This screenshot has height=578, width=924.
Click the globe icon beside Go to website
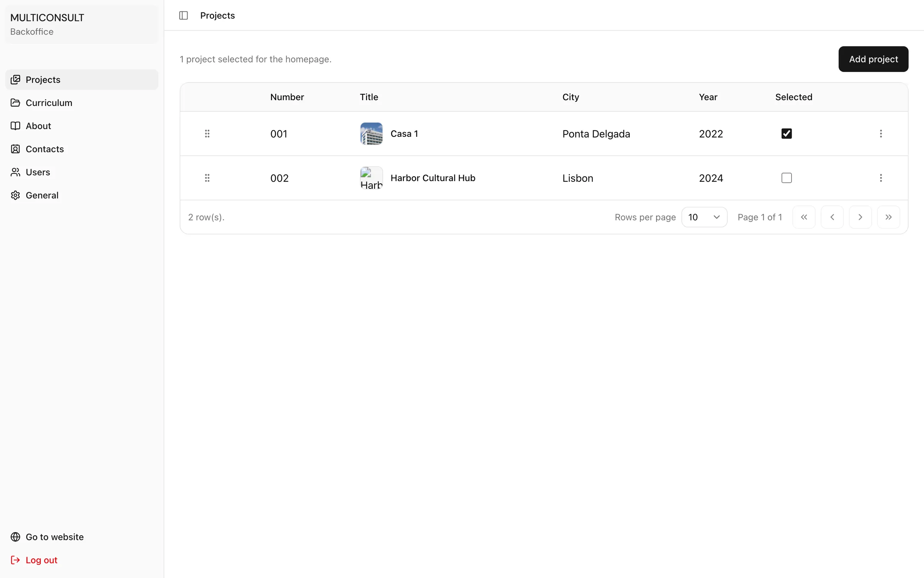pyautogui.click(x=15, y=537)
